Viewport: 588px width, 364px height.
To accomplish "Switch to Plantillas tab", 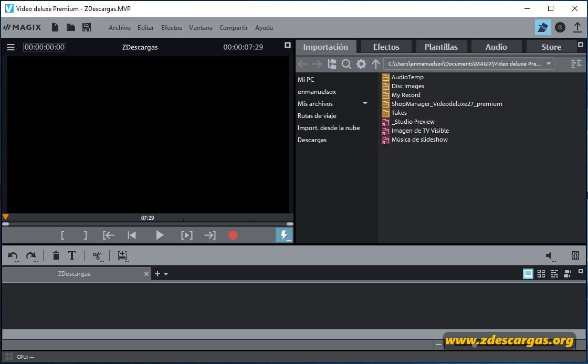I will [x=441, y=47].
